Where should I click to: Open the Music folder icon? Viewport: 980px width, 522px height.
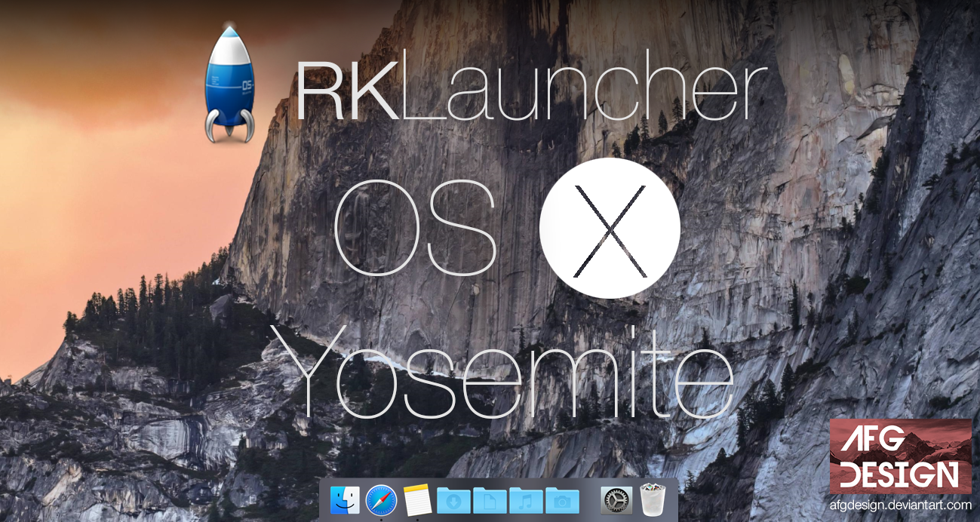527,499
